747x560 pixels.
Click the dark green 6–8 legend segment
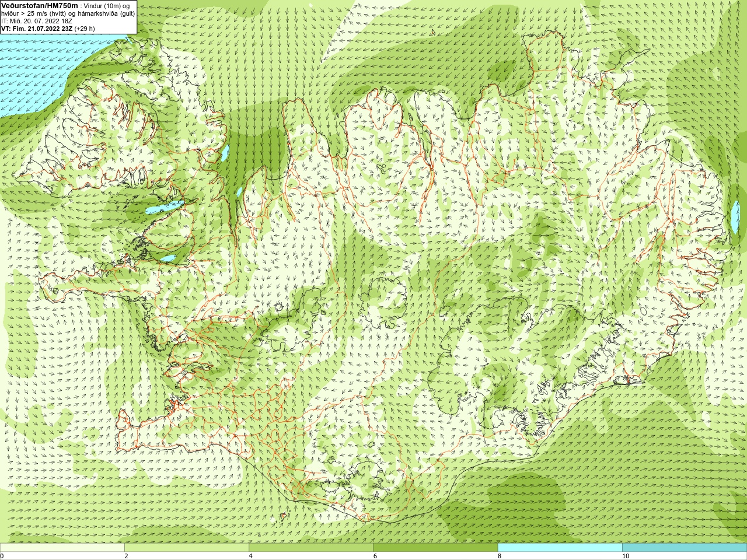435,548
